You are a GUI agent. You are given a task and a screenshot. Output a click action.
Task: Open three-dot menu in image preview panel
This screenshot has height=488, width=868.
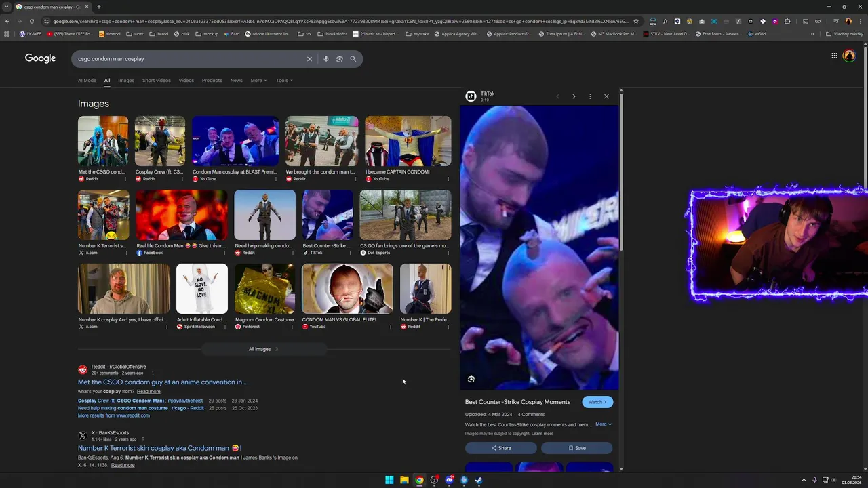590,96
